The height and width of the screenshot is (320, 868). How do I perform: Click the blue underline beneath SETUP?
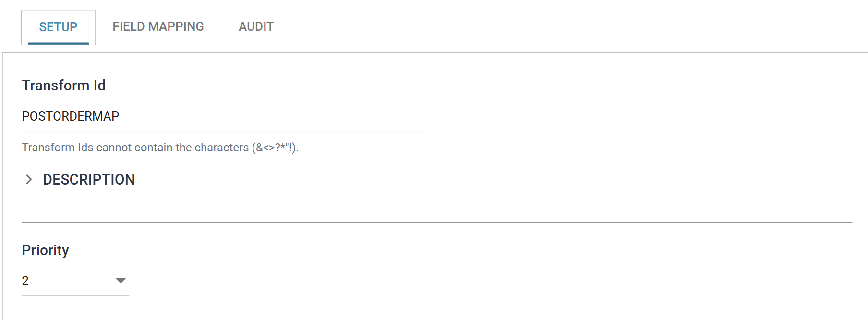[x=58, y=43]
